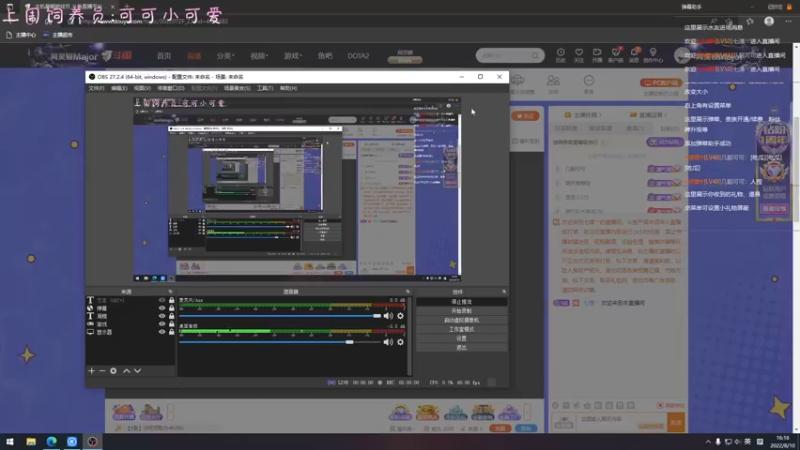The width and height of the screenshot is (800, 450).
Task: Click 启动虚拟摄像机 virtual camera button
Action: [461, 320]
